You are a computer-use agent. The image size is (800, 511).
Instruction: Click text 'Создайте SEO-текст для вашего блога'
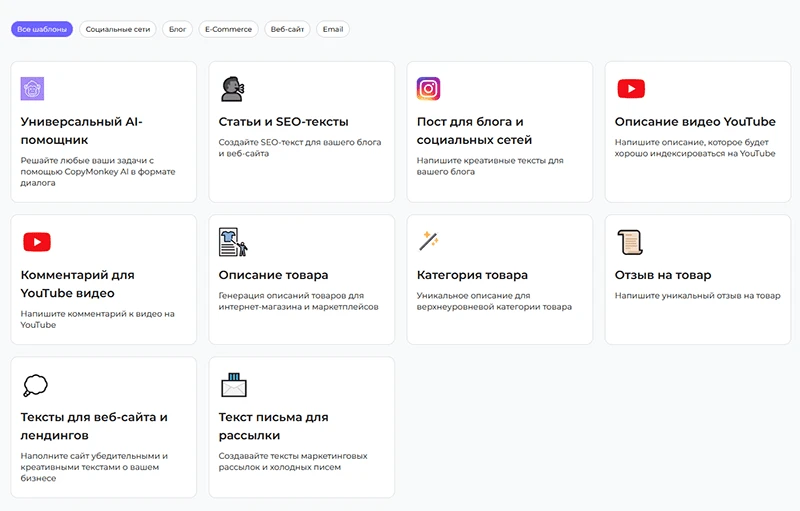(x=300, y=148)
